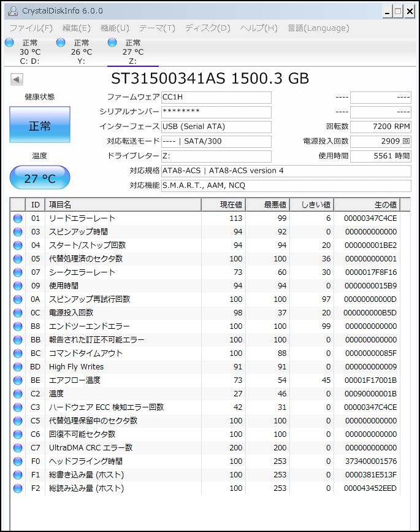Open the ディスク(D) menu
420x532 pixels.
pyautogui.click(x=207, y=28)
